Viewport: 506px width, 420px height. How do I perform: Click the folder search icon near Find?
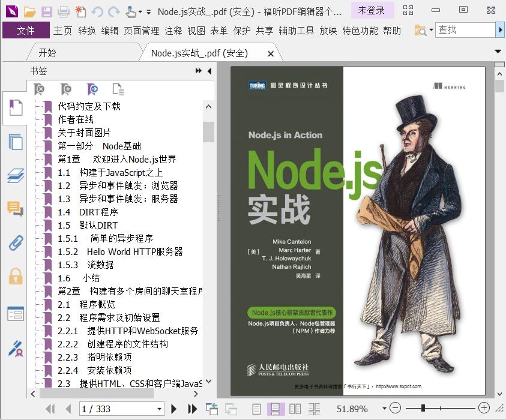[x=420, y=31]
